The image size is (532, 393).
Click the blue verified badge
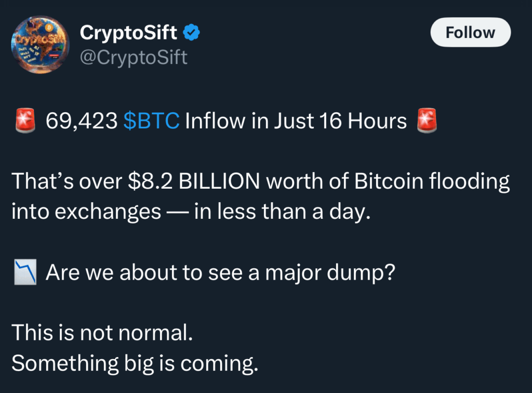[191, 33]
